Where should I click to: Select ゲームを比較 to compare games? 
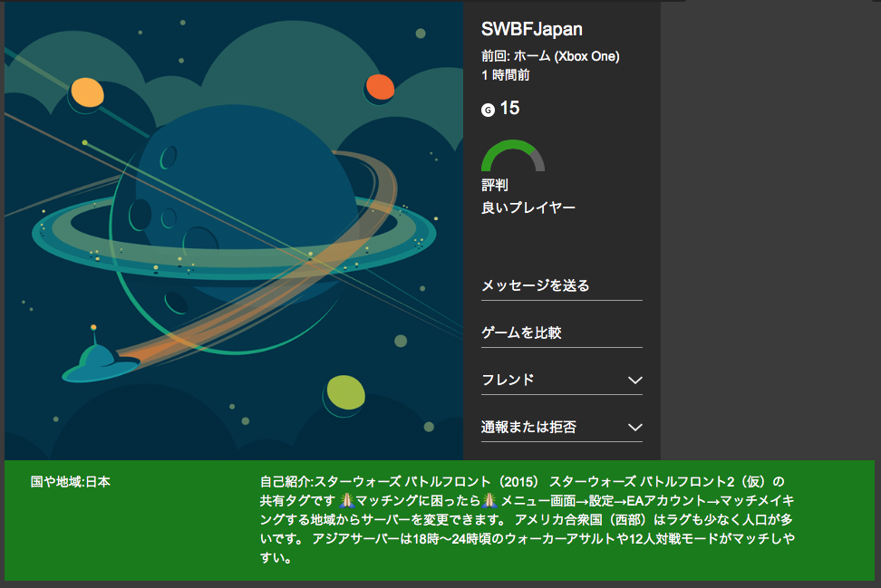coord(521,333)
